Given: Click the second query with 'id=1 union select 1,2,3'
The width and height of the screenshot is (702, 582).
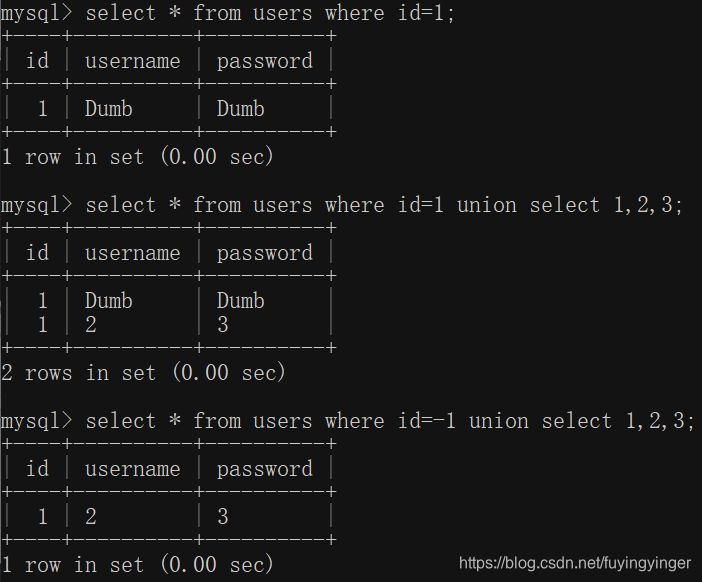Looking at the screenshot, I should click(384, 205).
